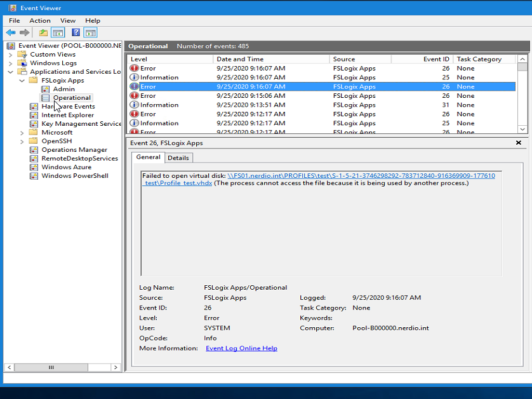
Task: Switch to the Details tab
Action: point(178,158)
